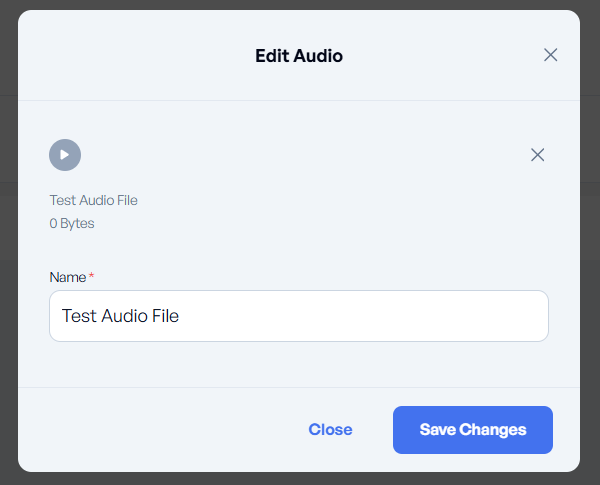The width and height of the screenshot is (600, 485).
Task: Click the divider line above footer buttons
Action: pos(298,387)
